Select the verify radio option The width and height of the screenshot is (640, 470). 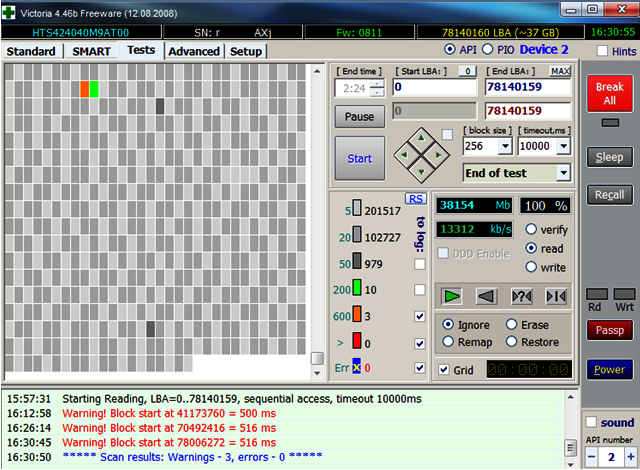pyautogui.click(x=532, y=229)
